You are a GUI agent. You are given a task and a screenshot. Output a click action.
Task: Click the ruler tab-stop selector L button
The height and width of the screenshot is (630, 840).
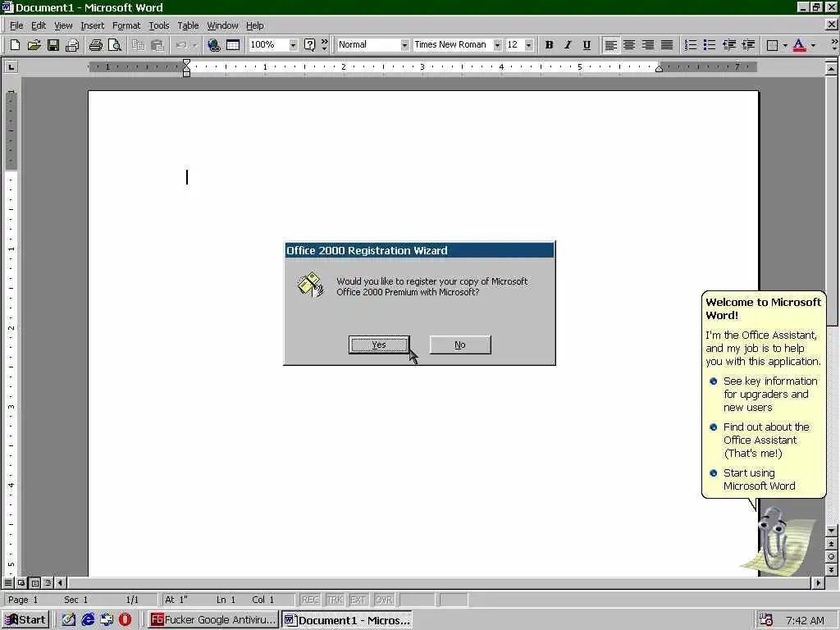[11, 67]
